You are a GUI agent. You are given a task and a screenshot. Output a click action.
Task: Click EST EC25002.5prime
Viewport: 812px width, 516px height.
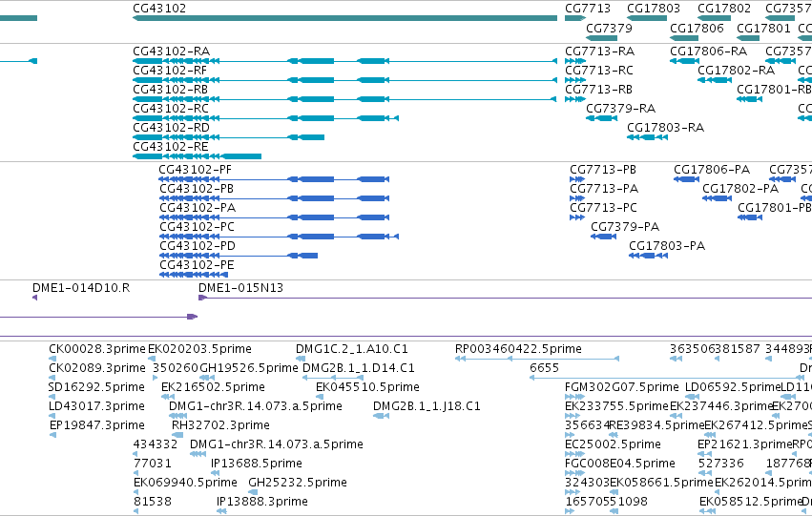click(x=614, y=445)
